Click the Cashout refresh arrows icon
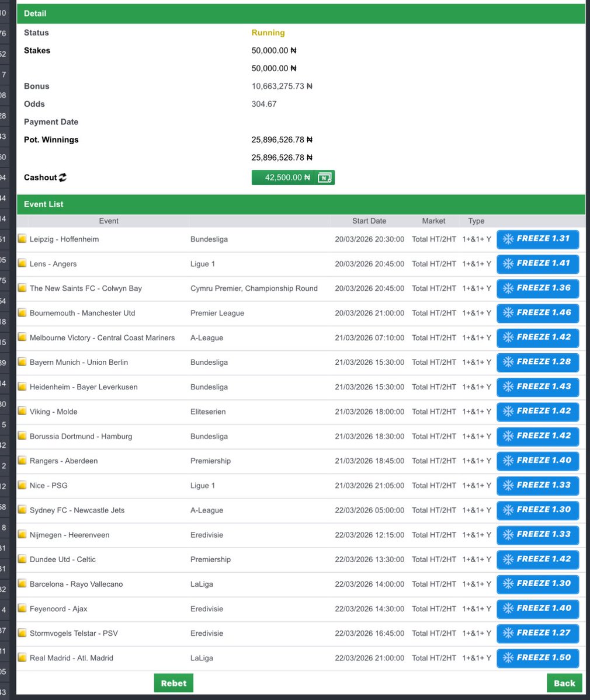The height and width of the screenshot is (700, 590). (x=63, y=177)
